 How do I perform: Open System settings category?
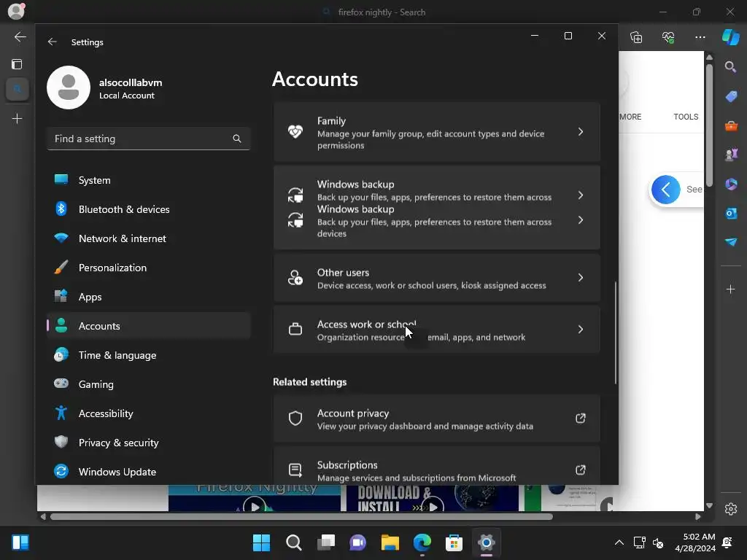click(148, 180)
